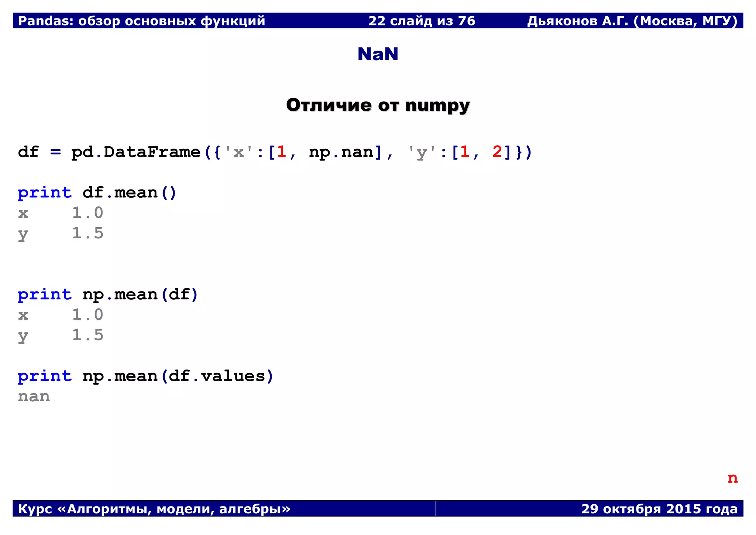The image size is (756, 535).
Task: Click the gray 'nan' output text
Action: [x=34, y=397]
